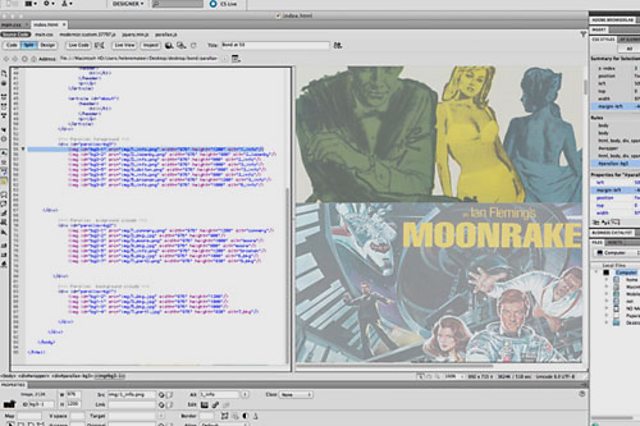Select the margin-left row in Summary for Selection

pyautogui.click(x=616, y=106)
